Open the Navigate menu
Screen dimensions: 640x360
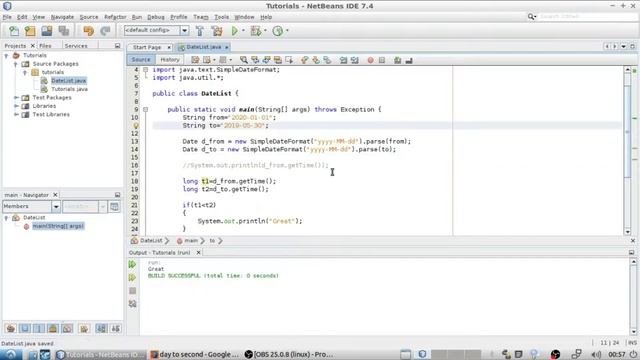pyautogui.click(x=62, y=17)
